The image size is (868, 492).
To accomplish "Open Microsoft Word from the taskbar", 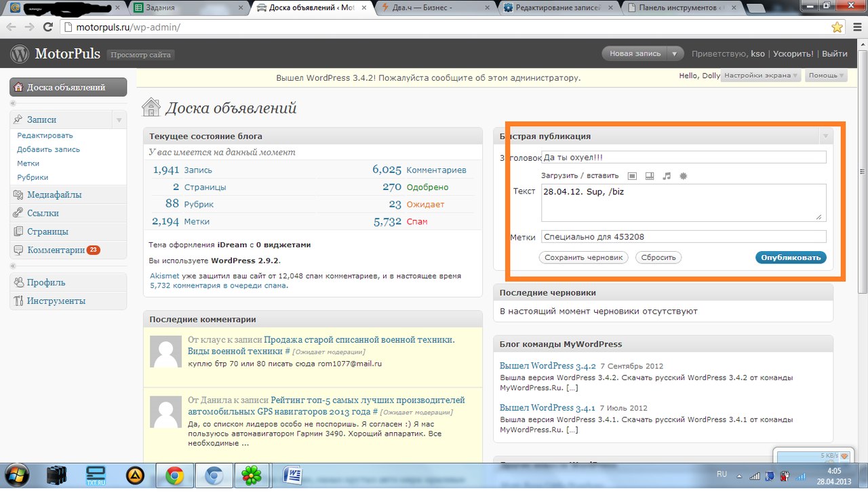I will coord(292,476).
